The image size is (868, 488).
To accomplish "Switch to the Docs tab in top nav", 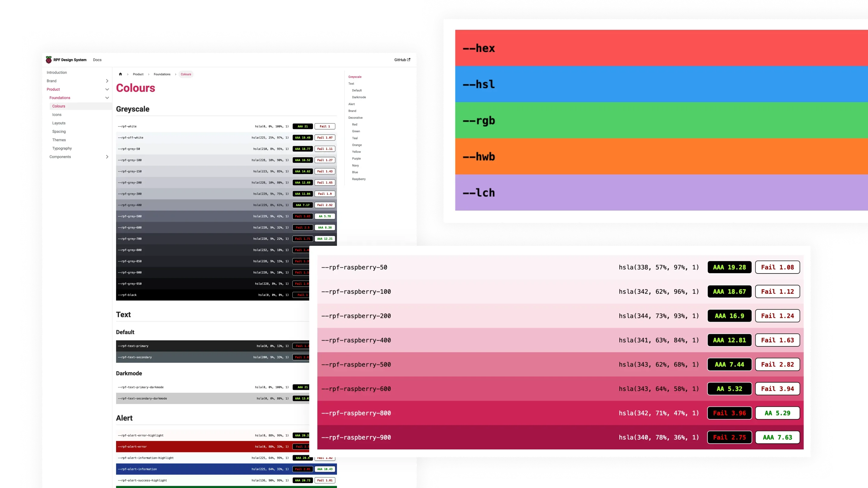I will [x=96, y=60].
